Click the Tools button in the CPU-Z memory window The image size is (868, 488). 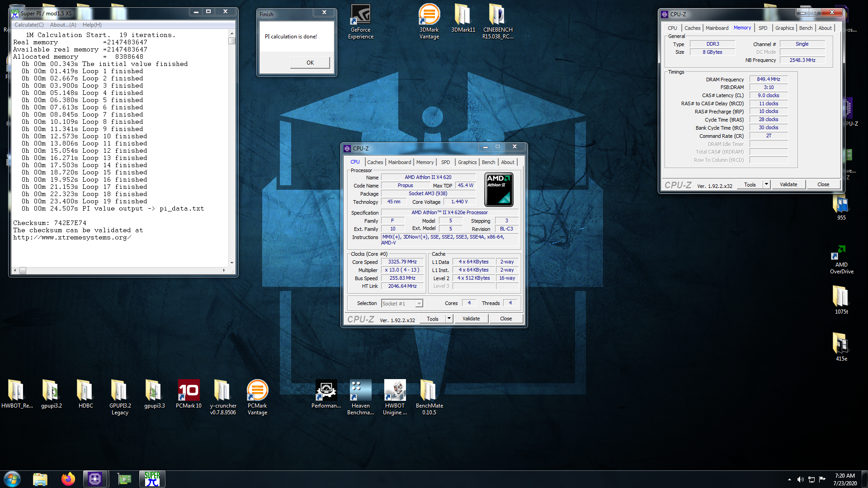(x=750, y=184)
